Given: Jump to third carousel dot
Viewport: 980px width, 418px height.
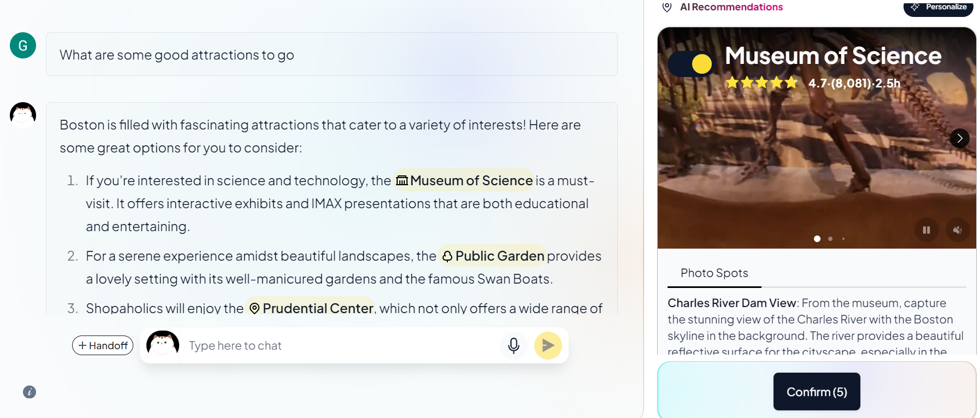Looking at the screenshot, I should 843,239.
